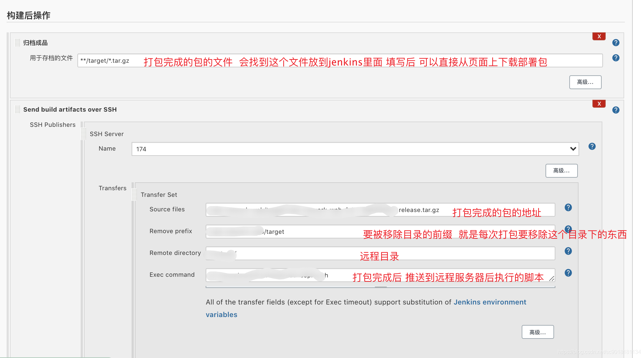Click into the Remove prefix field
Screen dimensions: 644x358
(314, 232)
